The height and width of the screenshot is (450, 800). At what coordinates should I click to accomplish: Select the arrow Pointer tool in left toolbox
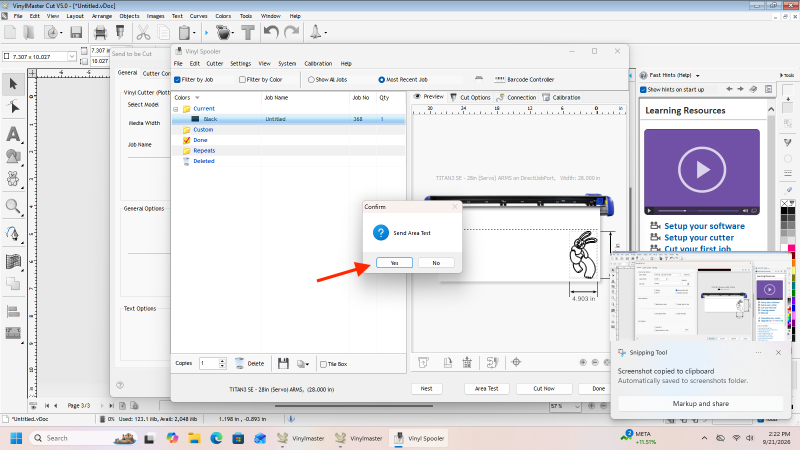pos(14,84)
